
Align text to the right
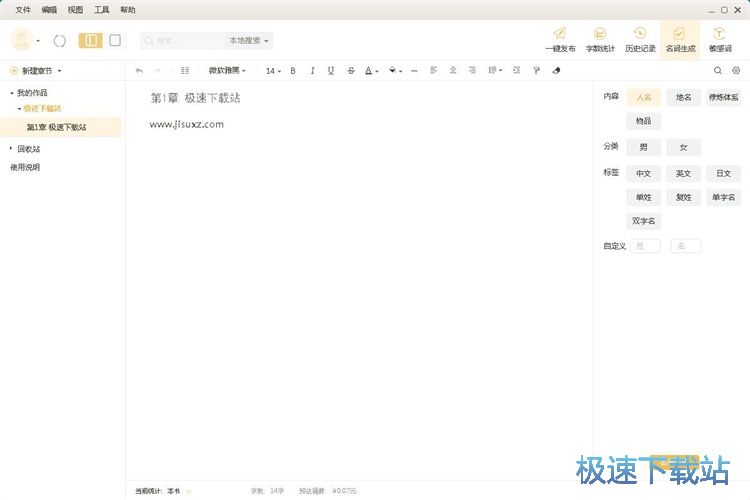pos(472,70)
